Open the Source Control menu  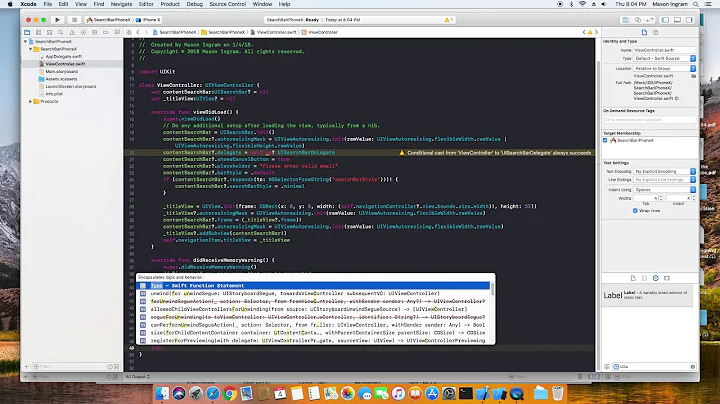228,4
